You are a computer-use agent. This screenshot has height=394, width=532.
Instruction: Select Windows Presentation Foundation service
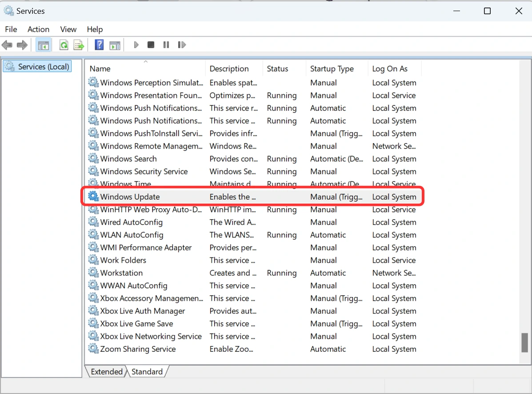point(252,95)
